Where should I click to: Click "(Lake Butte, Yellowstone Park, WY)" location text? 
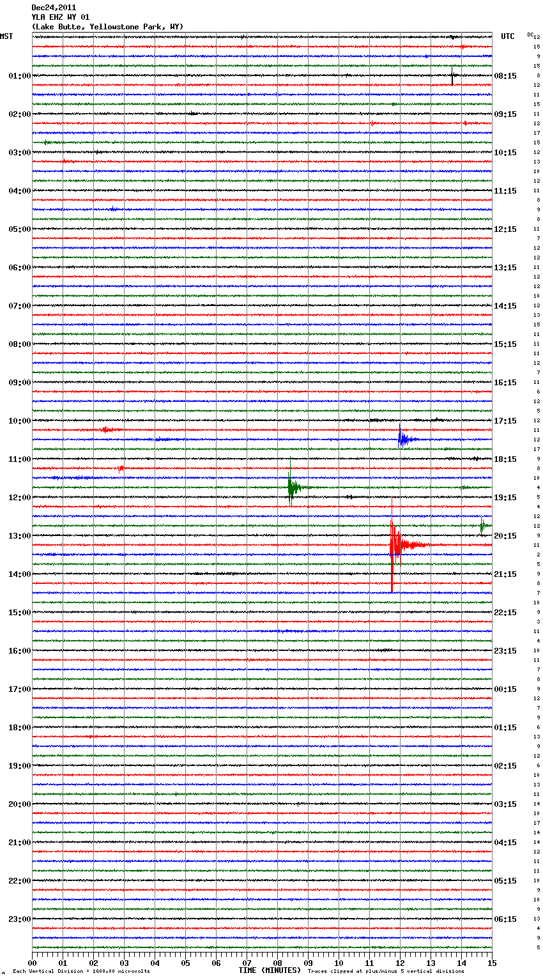pyautogui.click(x=107, y=27)
